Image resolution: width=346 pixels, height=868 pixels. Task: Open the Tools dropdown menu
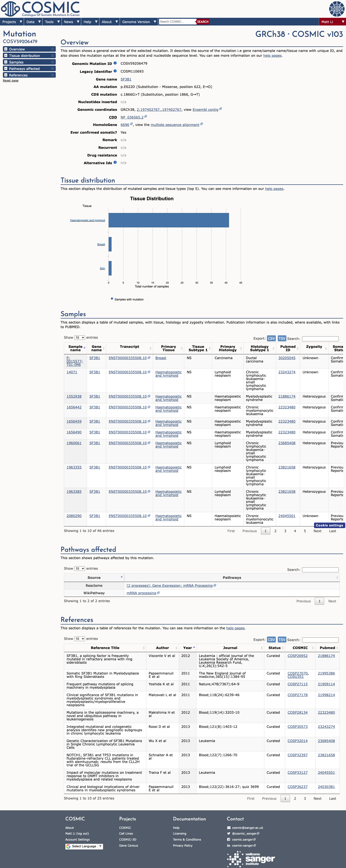tap(52, 22)
